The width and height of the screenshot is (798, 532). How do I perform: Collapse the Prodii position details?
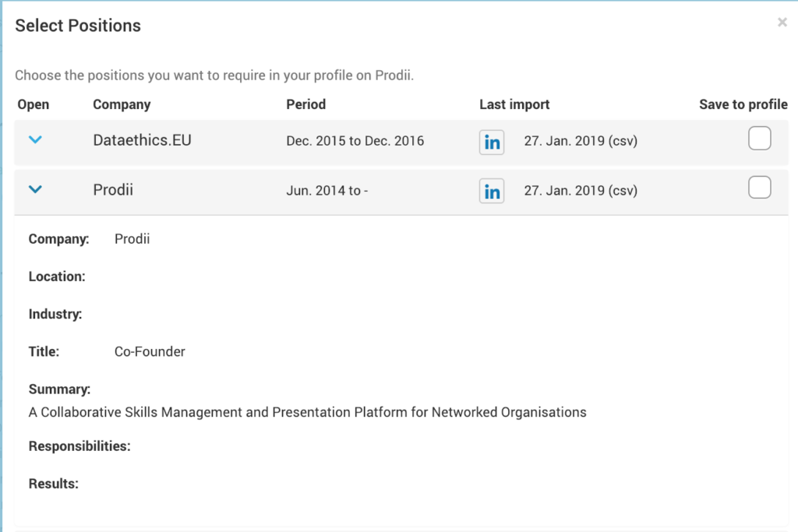coord(35,189)
